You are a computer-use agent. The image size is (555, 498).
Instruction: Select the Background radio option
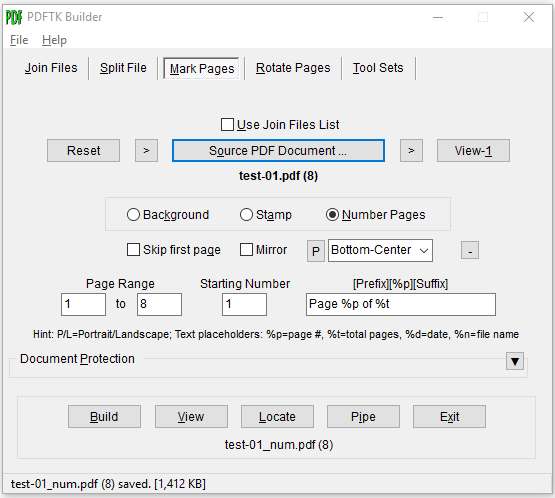[133, 215]
